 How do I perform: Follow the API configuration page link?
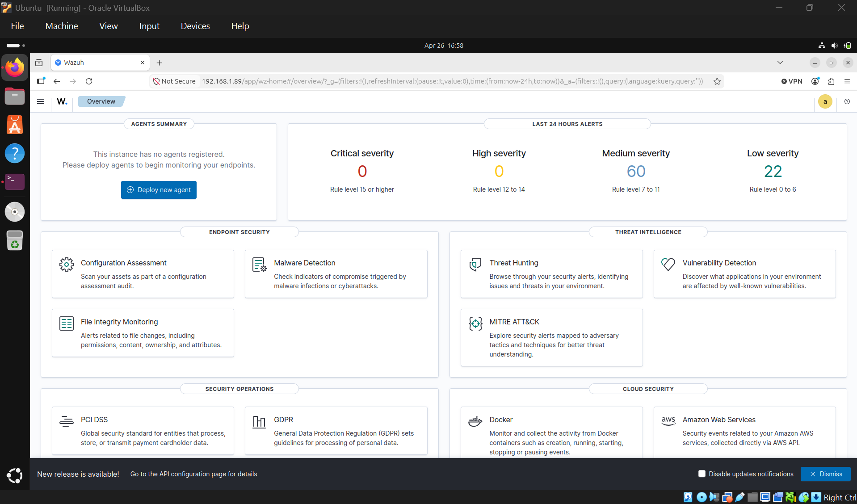click(193, 474)
